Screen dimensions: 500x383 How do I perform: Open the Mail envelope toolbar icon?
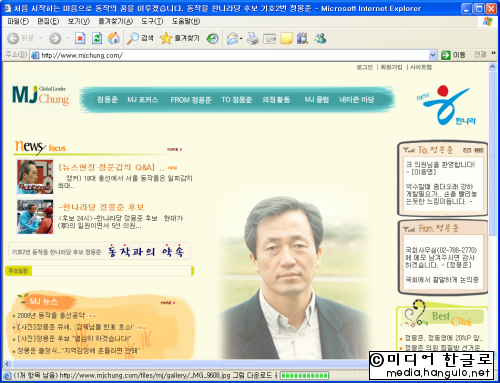tap(233, 39)
